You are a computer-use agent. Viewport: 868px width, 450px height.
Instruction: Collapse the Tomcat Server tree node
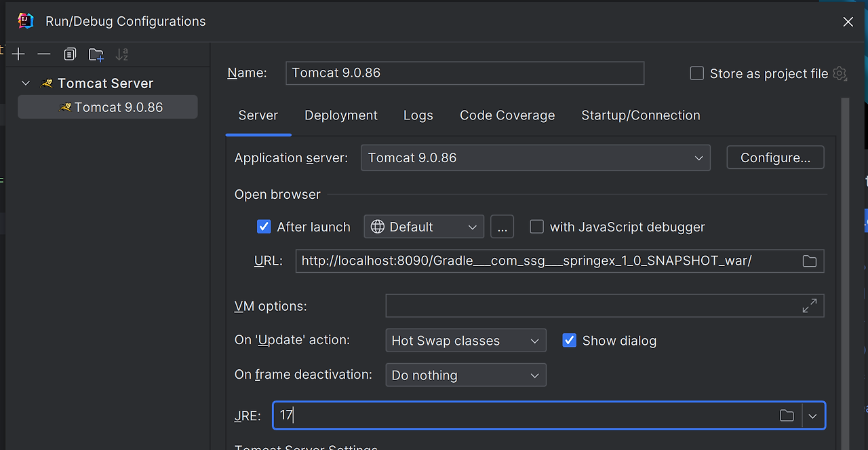click(x=26, y=83)
